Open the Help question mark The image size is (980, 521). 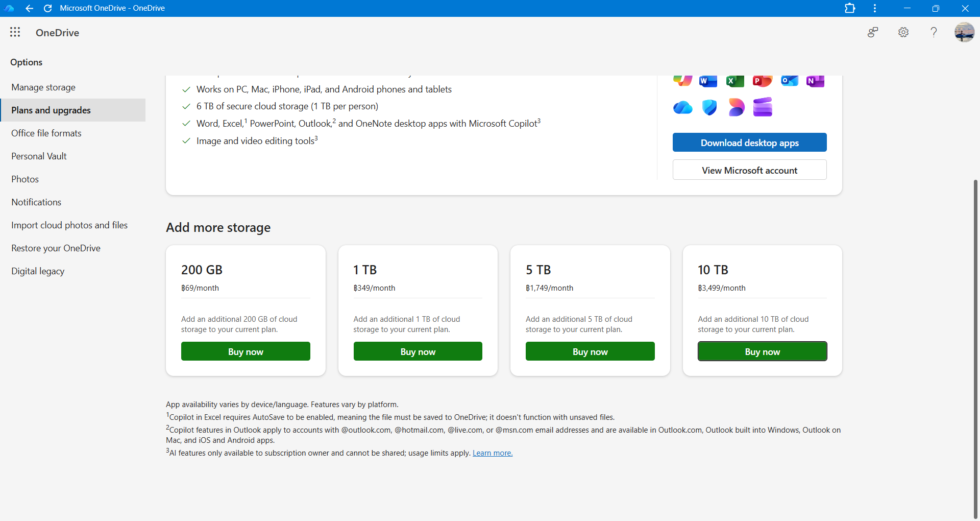[934, 32]
